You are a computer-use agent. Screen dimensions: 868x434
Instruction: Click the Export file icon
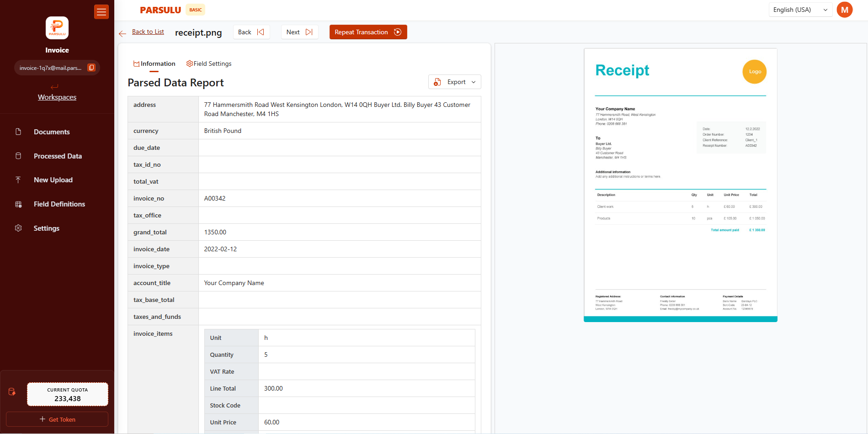[x=437, y=82]
